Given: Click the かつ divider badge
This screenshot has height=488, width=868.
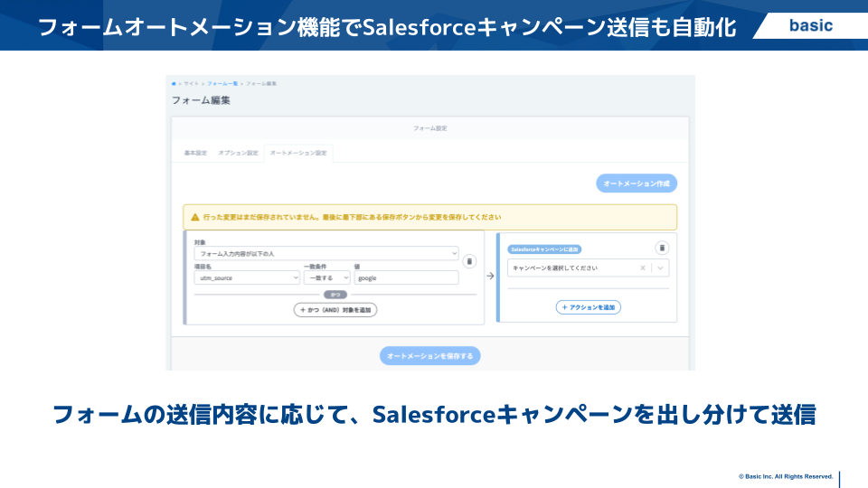Looking at the screenshot, I should [335, 295].
